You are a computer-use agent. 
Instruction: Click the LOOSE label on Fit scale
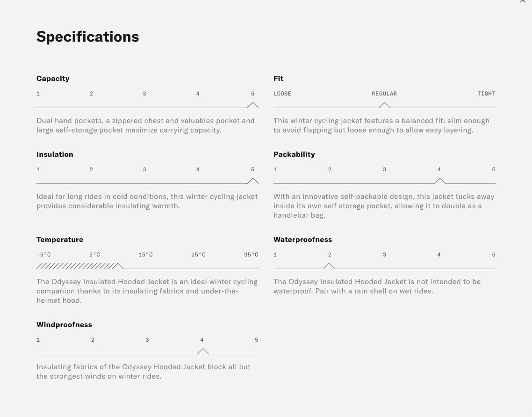coord(282,94)
